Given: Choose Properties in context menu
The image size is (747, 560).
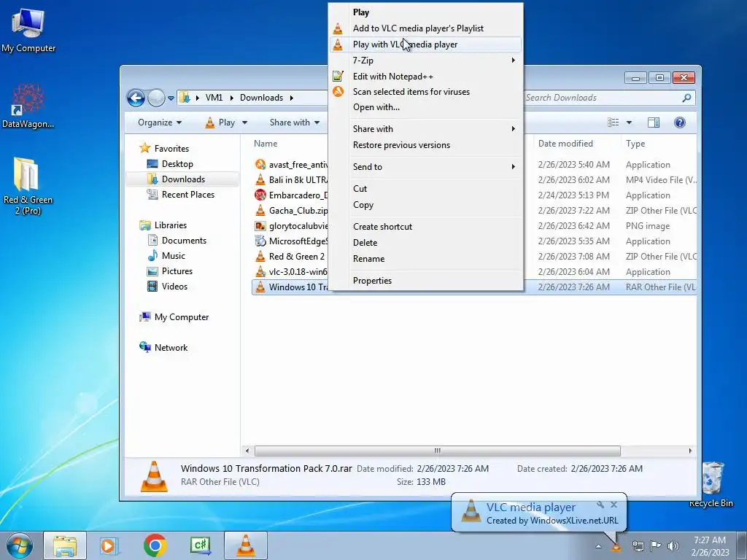Looking at the screenshot, I should [x=425, y=281].
